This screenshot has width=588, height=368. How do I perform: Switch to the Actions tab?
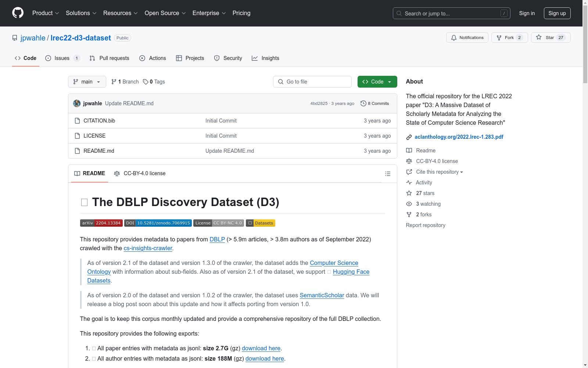click(153, 58)
